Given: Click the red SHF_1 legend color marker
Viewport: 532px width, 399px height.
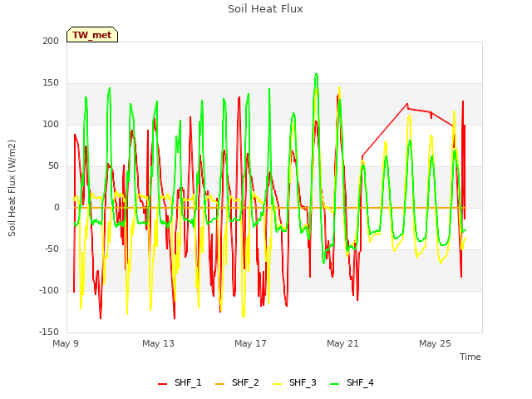Looking at the screenshot, I should tap(163, 384).
